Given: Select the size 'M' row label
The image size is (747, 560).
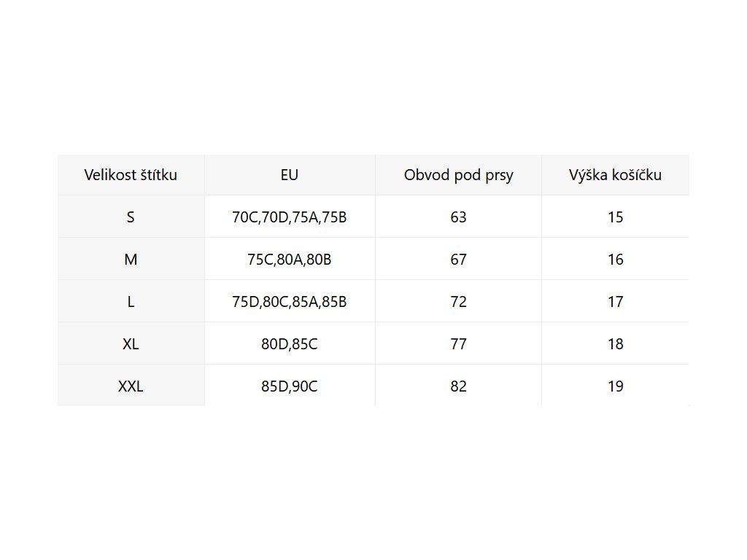Looking at the screenshot, I should (x=131, y=260).
